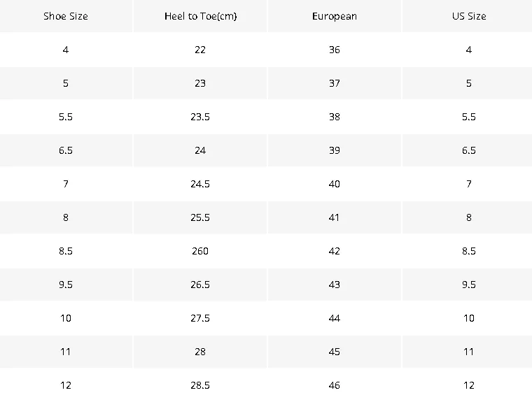Click European size 39 cell
This screenshot has height=402, width=532.
335,150
